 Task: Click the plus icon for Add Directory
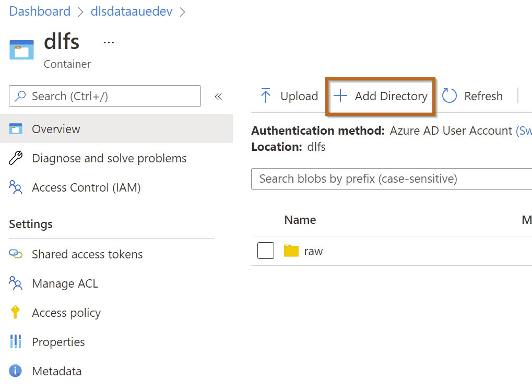click(340, 96)
